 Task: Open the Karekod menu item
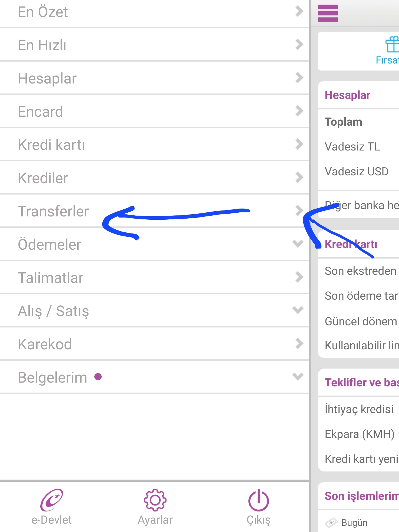(x=45, y=344)
